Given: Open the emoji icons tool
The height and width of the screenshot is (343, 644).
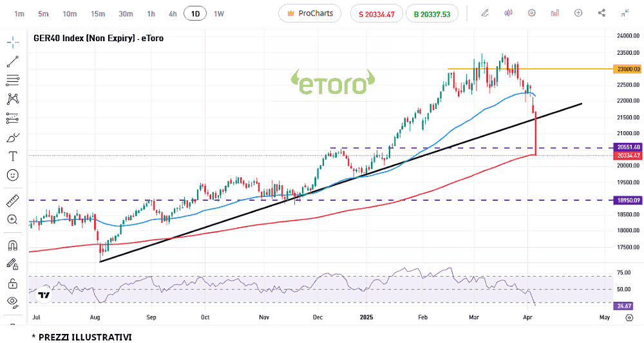Looking at the screenshot, I should [x=13, y=175].
